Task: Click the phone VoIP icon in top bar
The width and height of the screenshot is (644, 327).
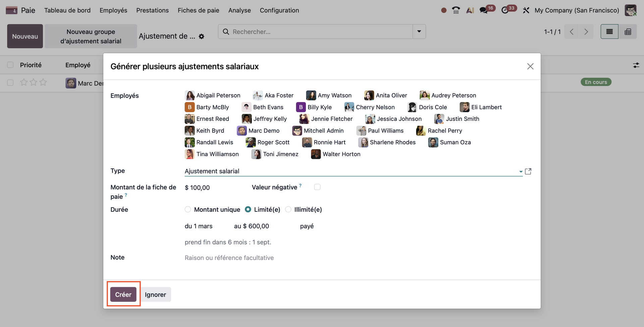Action: (456, 10)
